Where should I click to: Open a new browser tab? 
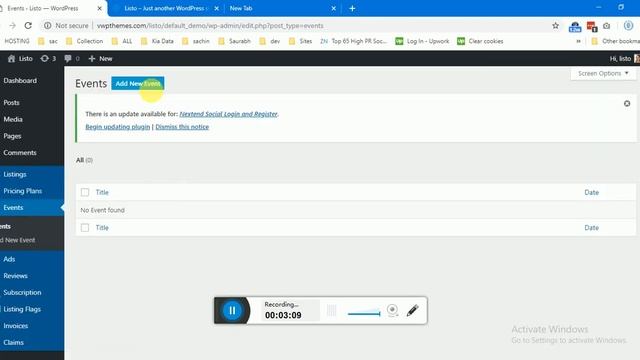(352, 8)
